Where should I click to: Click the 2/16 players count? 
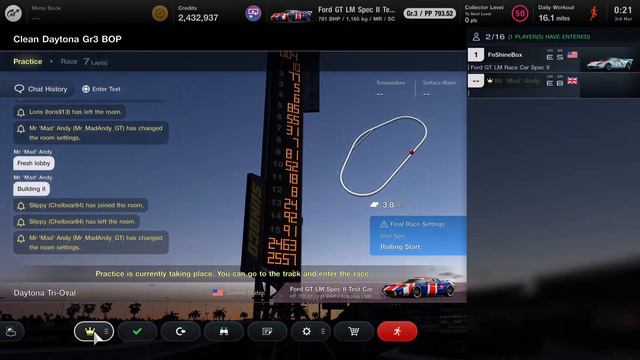(x=495, y=37)
